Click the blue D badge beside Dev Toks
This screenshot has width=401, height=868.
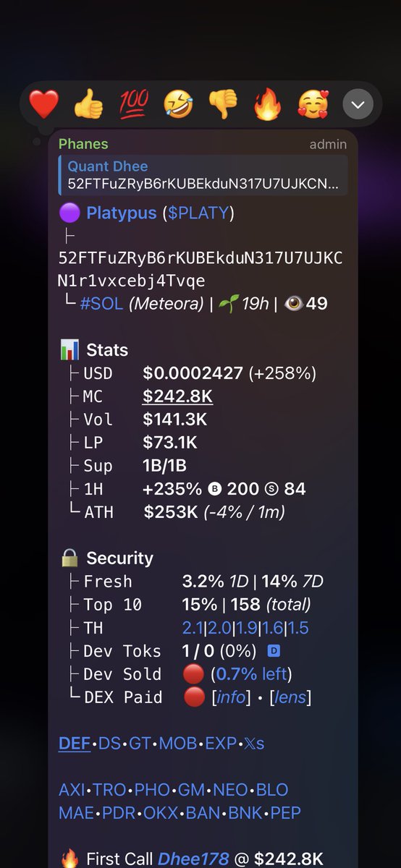[x=274, y=650]
